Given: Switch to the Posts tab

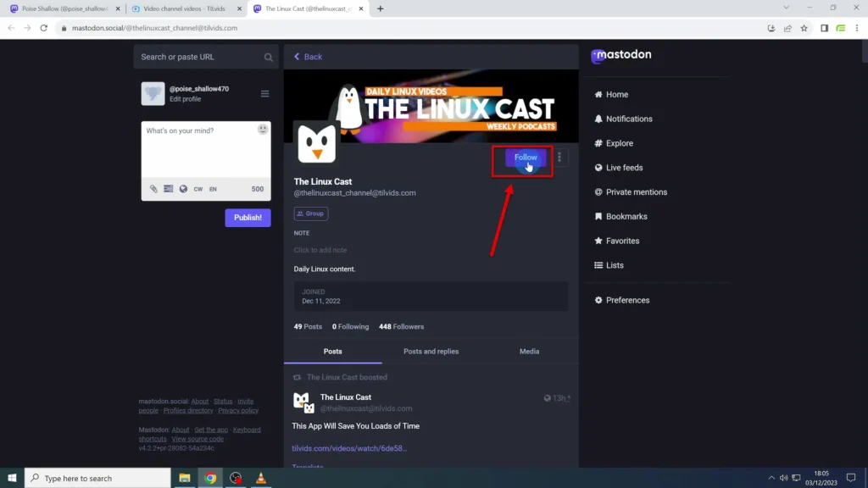Looking at the screenshot, I should point(332,352).
